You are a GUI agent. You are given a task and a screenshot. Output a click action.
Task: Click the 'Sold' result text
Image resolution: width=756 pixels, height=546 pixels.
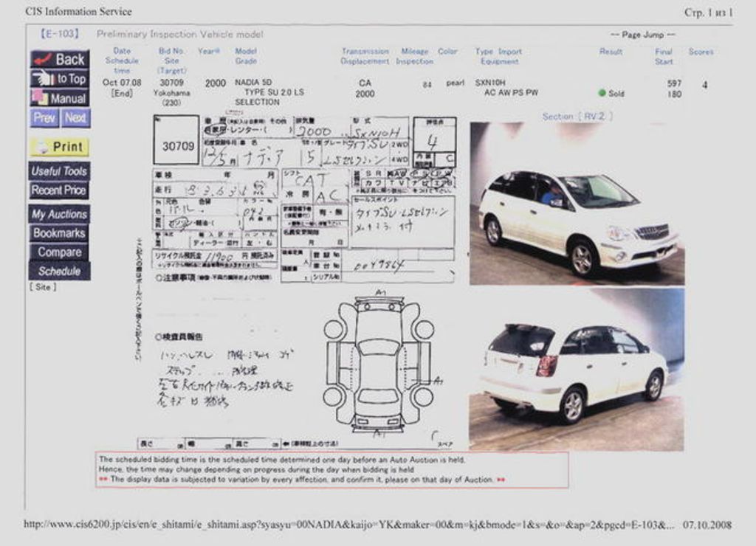[x=616, y=94]
